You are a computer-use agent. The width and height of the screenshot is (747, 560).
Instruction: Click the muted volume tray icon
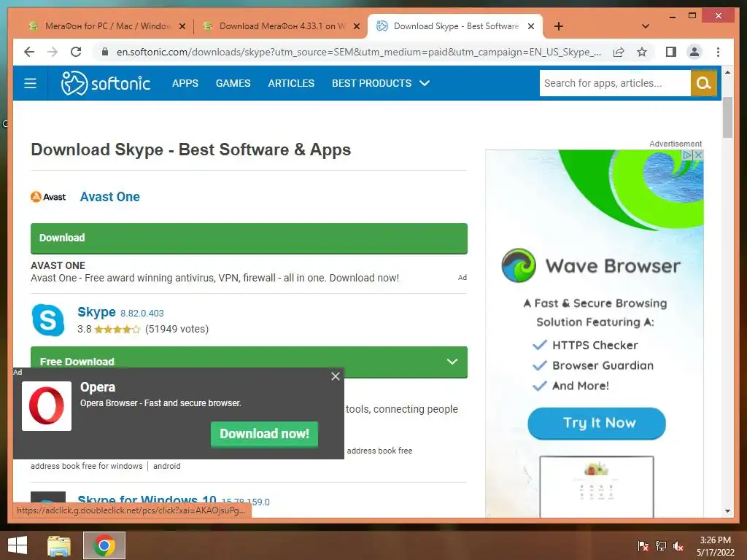coord(678,545)
